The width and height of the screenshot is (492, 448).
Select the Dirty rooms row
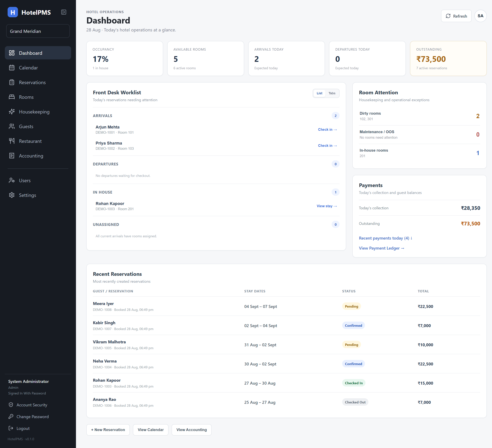tap(419, 116)
